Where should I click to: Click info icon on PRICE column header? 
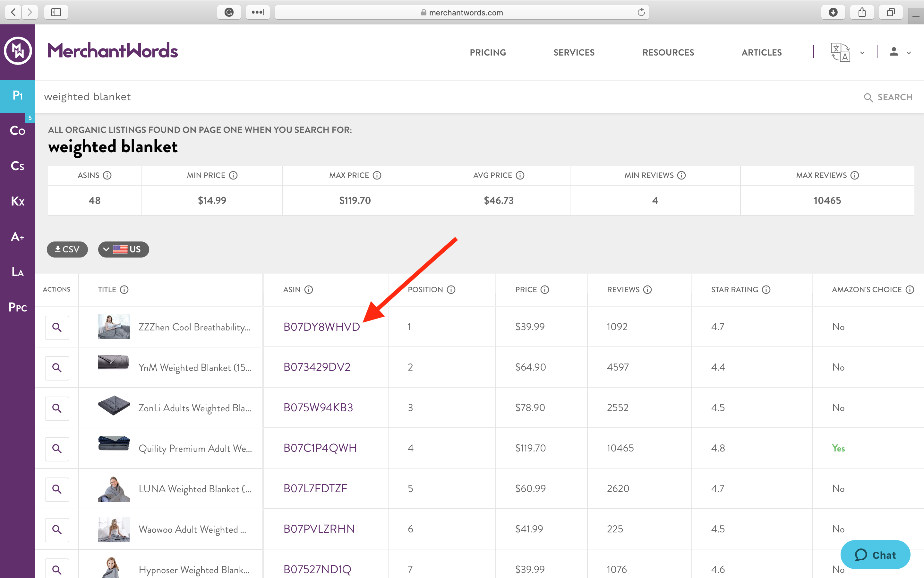click(545, 290)
